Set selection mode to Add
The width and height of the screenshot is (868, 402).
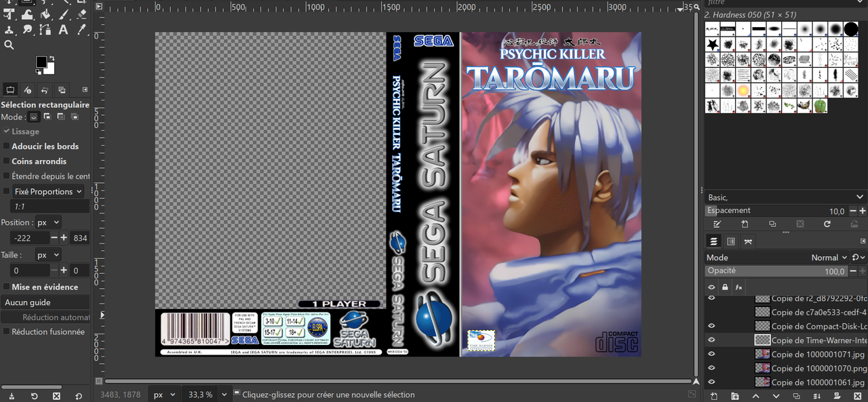click(x=47, y=117)
